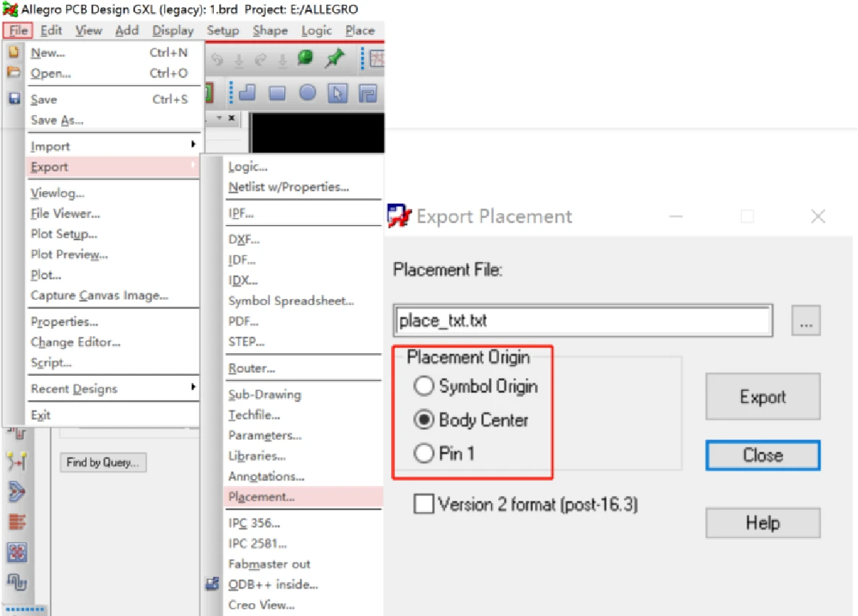Select the Body Center radio button
The width and height of the screenshot is (858, 616).
click(x=424, y=420)
